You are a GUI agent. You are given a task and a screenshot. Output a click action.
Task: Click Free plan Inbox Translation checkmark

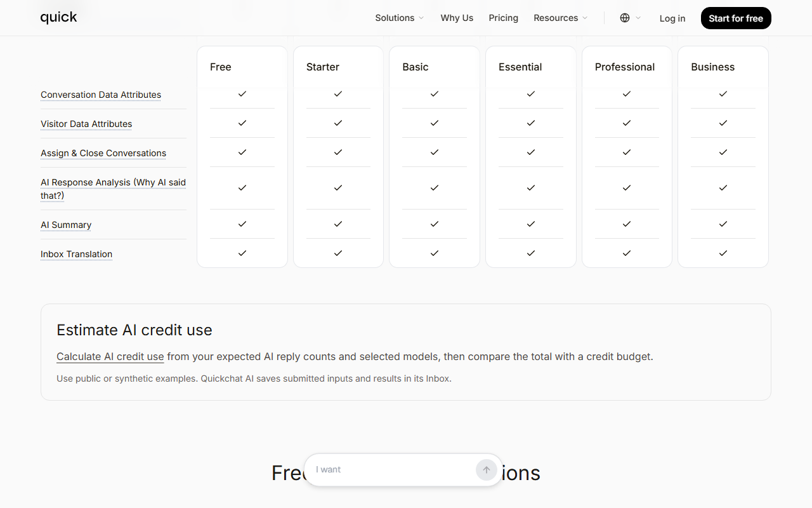point(242,253)
